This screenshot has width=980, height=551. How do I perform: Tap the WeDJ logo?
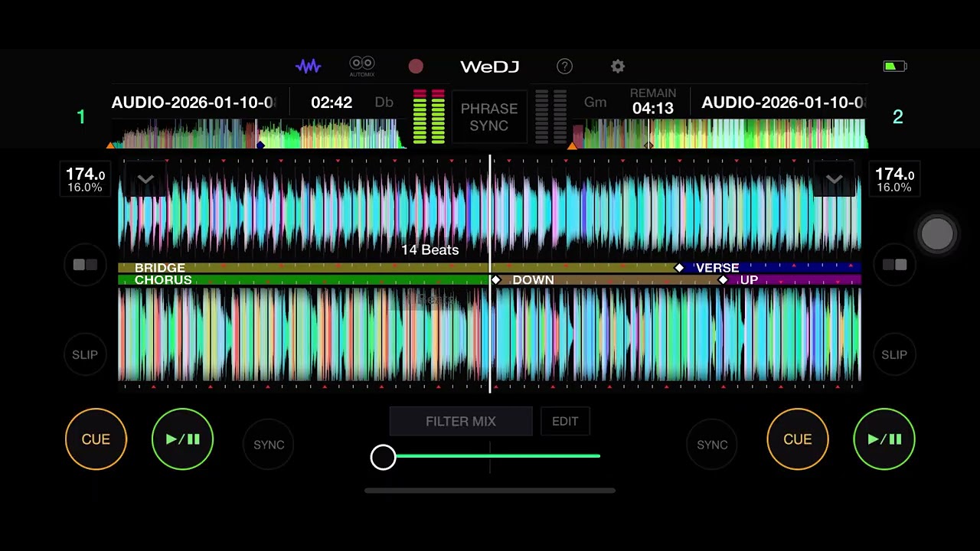click(490, 67)
